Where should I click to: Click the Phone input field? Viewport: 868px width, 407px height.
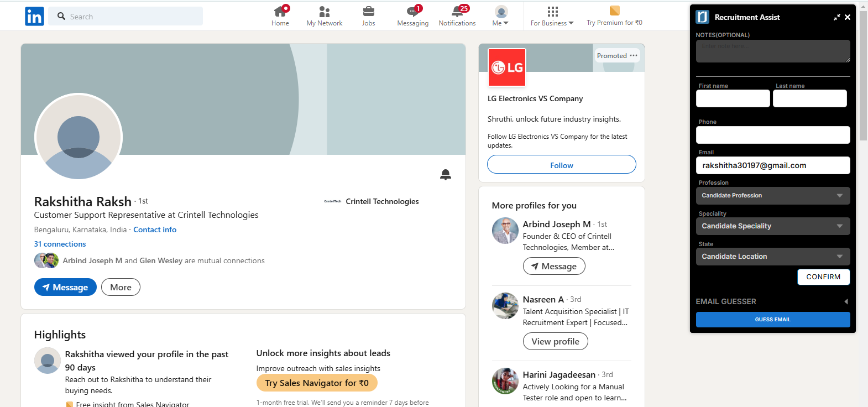(x=773, y=135)
